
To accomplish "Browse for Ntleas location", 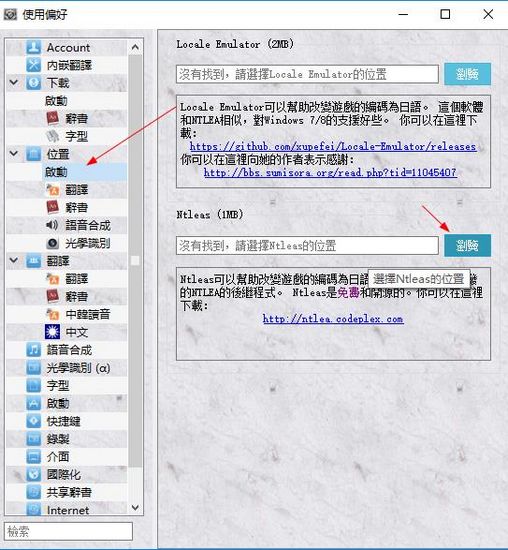I will pyautogui.click(x=467, y=246).
